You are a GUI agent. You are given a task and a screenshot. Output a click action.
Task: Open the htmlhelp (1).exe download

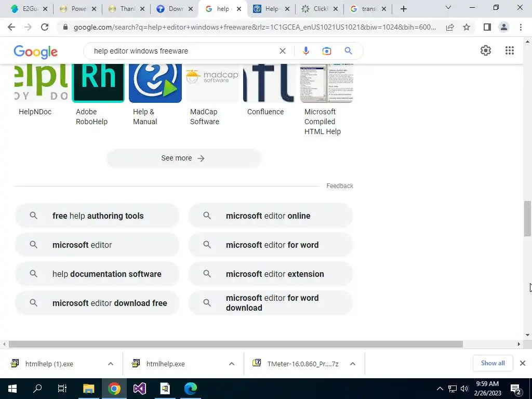[x=49, y=364]
